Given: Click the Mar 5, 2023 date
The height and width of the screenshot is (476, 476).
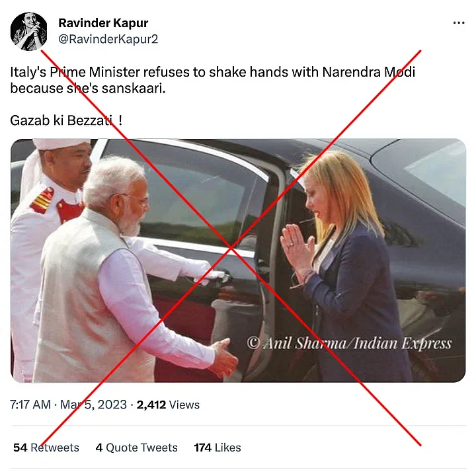Looking at the screenshot, I should [93, 405].
